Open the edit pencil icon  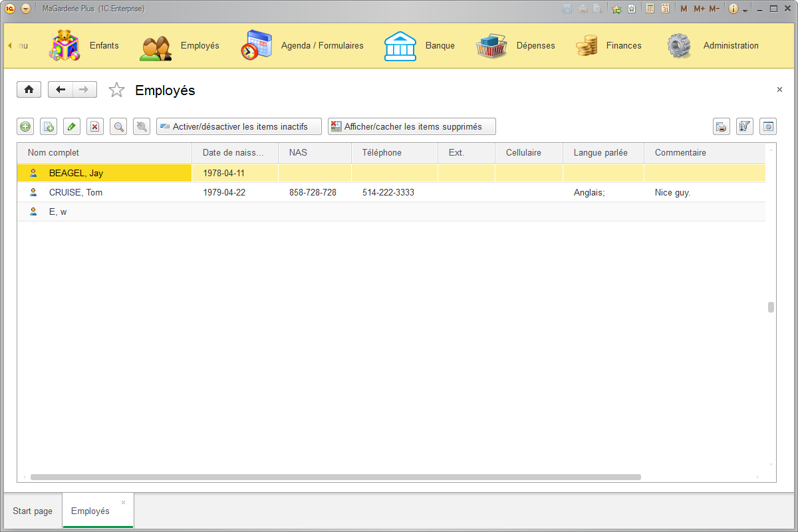pos(71,126)
